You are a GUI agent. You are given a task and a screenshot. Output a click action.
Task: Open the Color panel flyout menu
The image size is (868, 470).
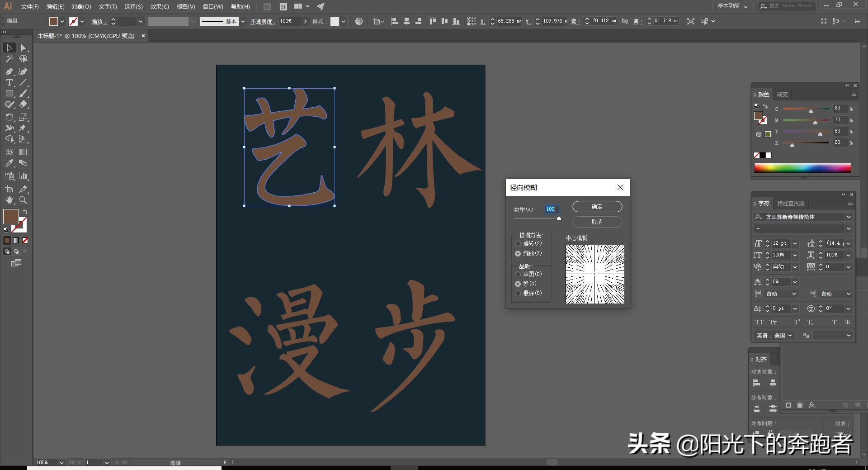(x=854, y=94)
